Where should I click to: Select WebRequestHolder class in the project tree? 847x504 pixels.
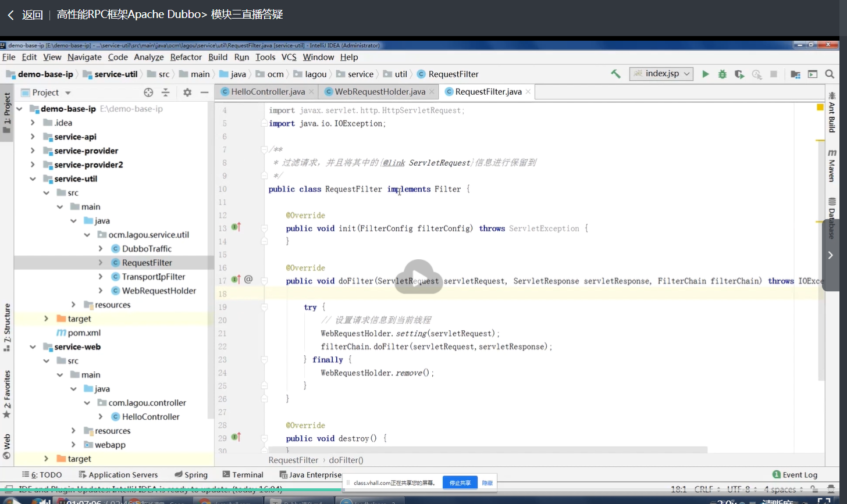coord(159,291)
